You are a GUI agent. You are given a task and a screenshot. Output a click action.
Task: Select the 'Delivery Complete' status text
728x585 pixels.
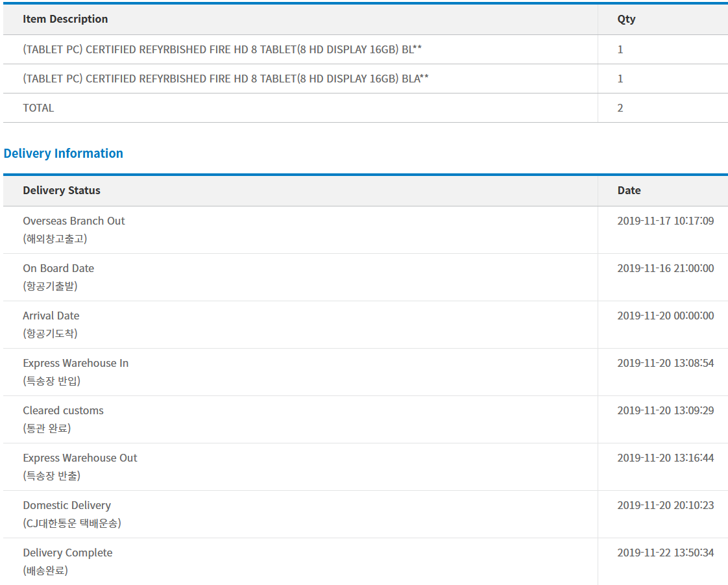(67, 553)
